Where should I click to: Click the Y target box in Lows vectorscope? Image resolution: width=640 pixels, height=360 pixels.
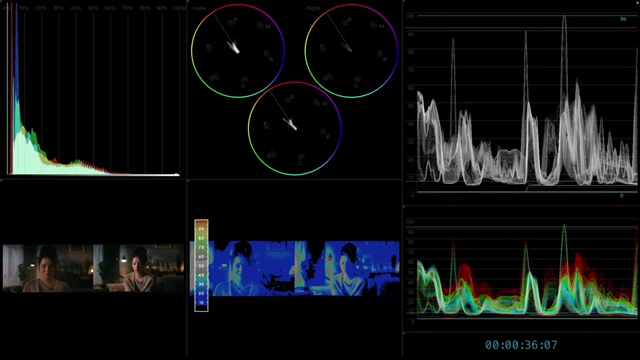(x=209, y=49)
